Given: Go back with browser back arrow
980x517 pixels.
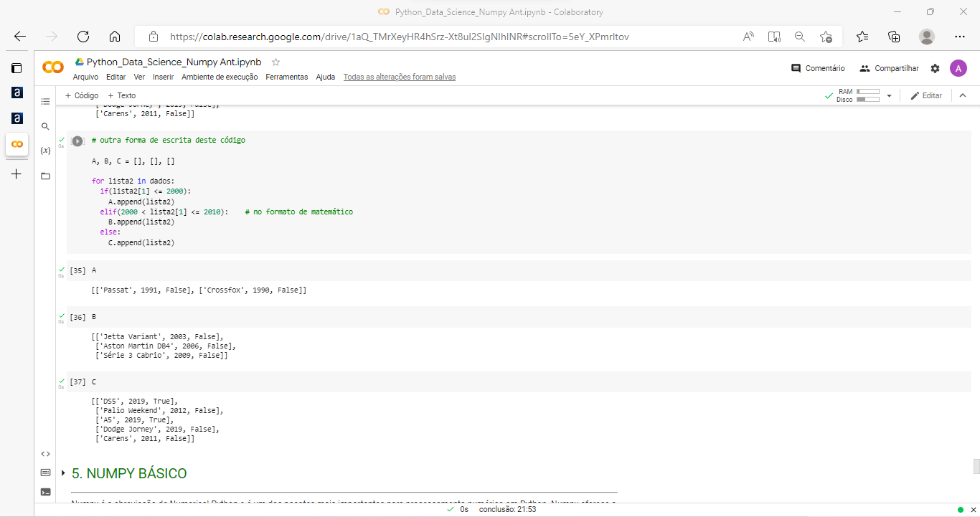Looking at the screenshot, I should point(20,37).
